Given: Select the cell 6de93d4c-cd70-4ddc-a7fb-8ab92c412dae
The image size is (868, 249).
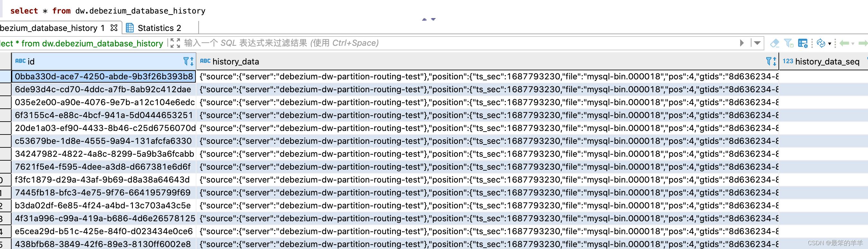Looking at the screenshot, I should click(x=104, y=89).
